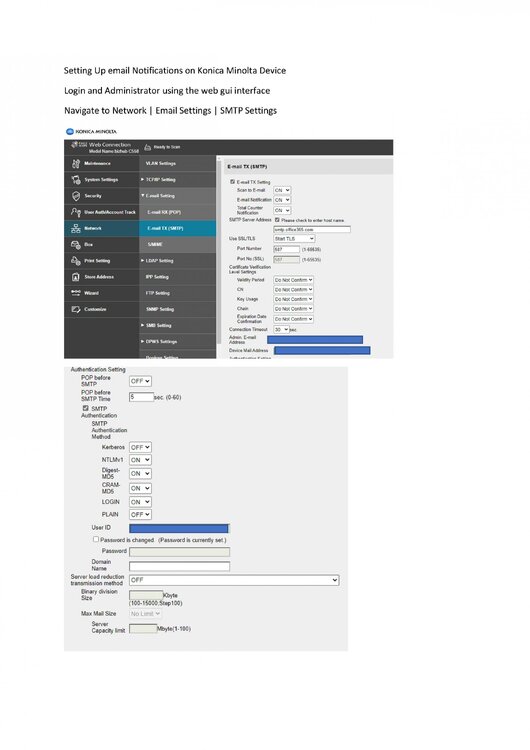The width and height of the screenshot is (530, 750).
Task: Open the Kerberos ON/OFF dropdown
Action: click(x=140, y=447)
